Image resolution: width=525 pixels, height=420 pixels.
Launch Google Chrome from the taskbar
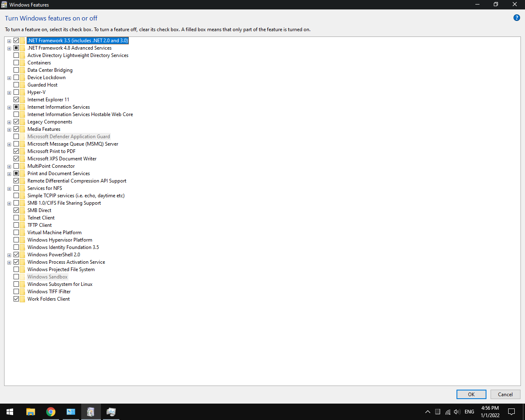(x=51, y=412)
